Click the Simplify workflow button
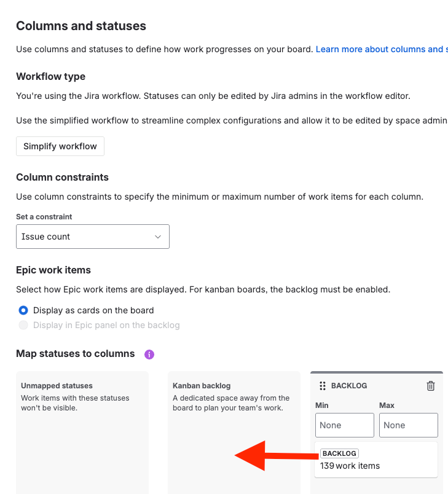Viewport: 448px width, 494px height. click(x=60, y=146)
